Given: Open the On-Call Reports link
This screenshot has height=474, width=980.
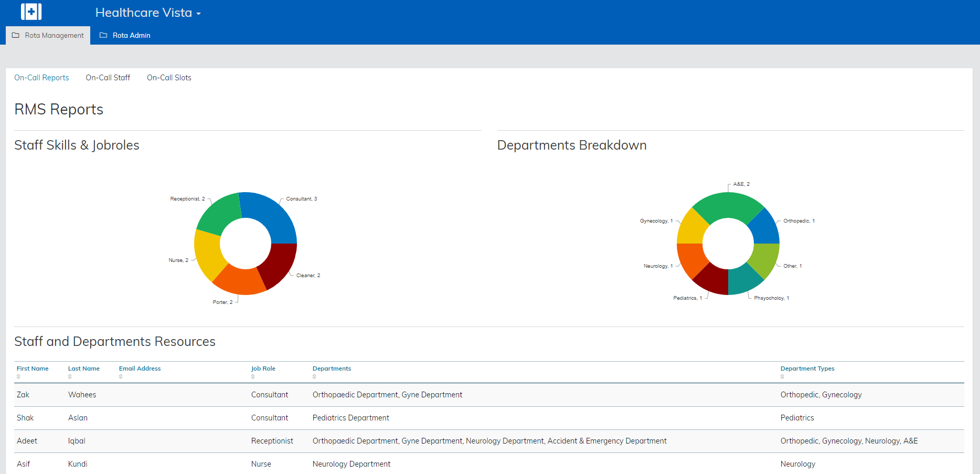Looking at the screenshot, I should coord(41,78).
